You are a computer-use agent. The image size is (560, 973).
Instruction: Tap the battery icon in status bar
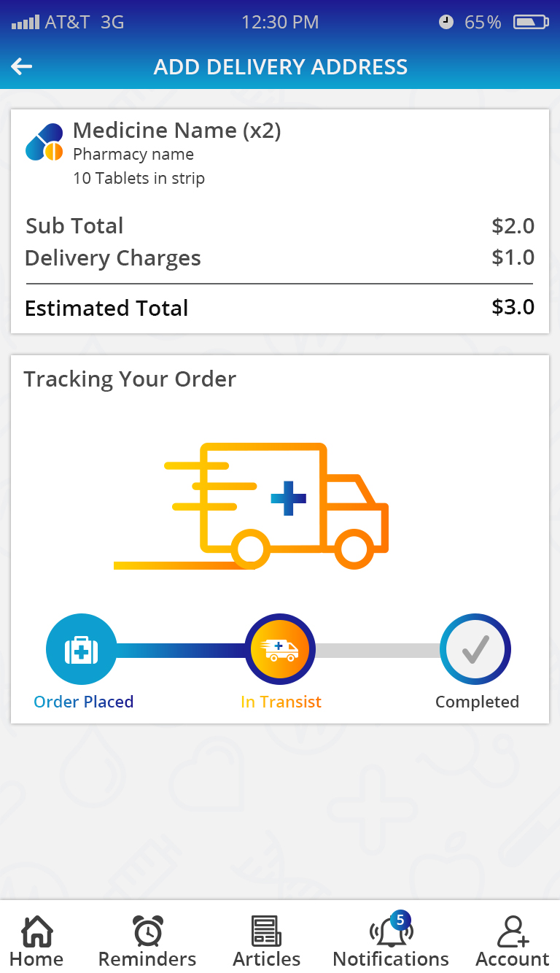click(530, 23)
